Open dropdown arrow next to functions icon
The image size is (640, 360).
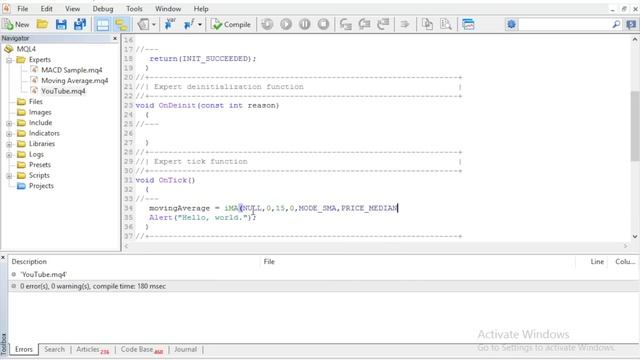200,24
